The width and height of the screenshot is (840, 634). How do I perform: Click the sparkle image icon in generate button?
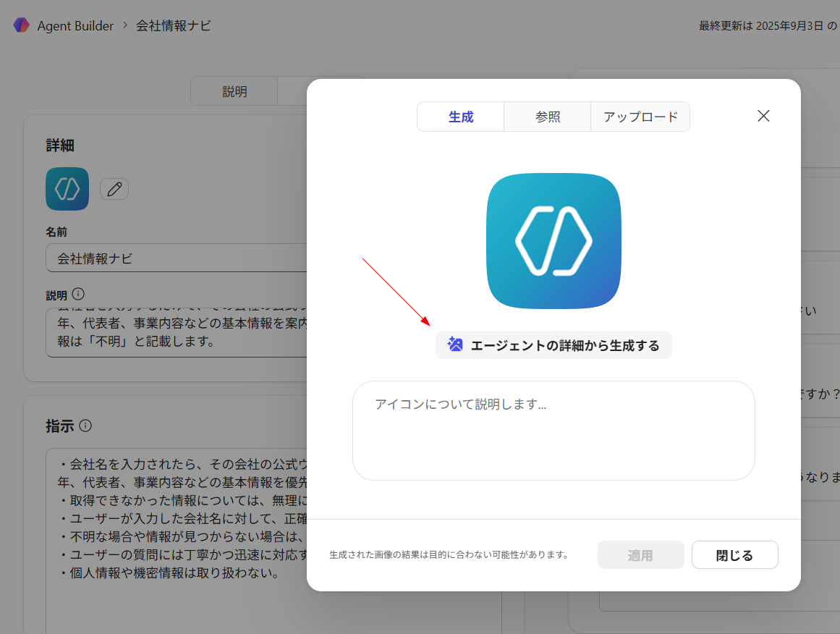tap(455, 345)
